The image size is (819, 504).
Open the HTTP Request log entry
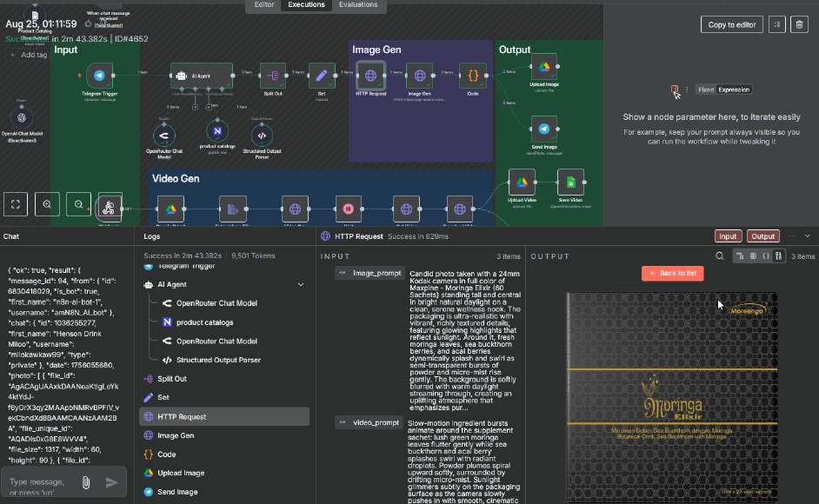[x=224, y=417]
